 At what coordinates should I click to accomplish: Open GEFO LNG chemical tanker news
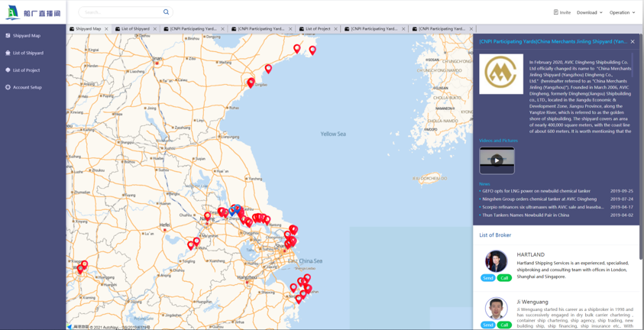(x=536, y=191)
